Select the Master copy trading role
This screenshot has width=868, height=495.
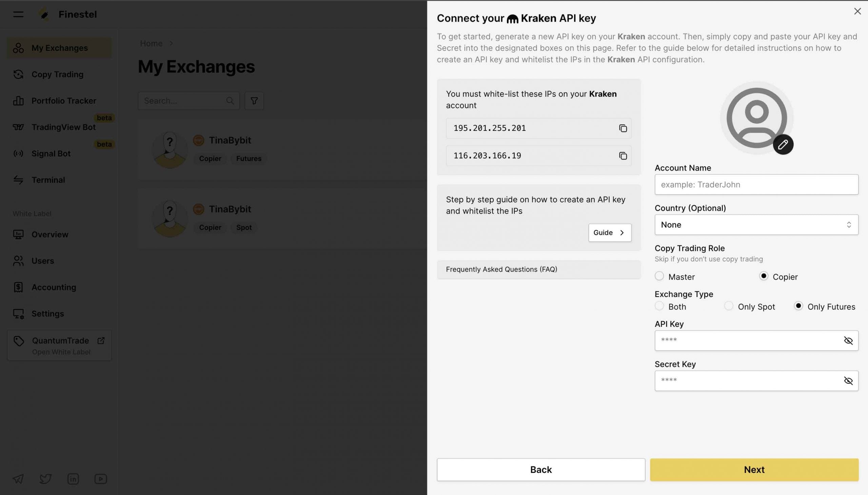(659, 276)
